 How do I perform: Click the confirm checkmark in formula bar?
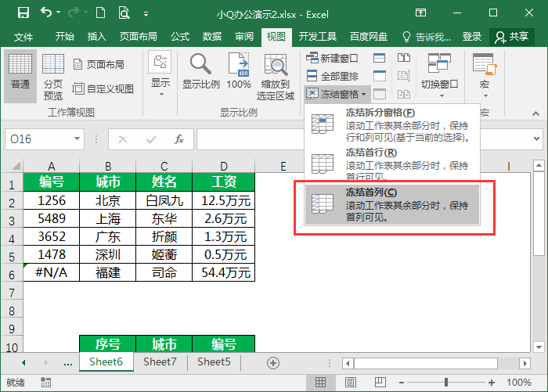[x=151, y=139]
